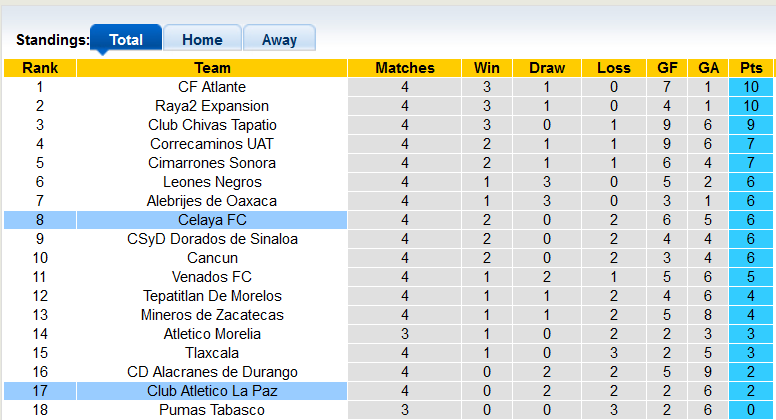The width and height of the screenshot is (776, 420).
Task: Select highlighted Club Atletico La Paz
Action: (212, 391)
